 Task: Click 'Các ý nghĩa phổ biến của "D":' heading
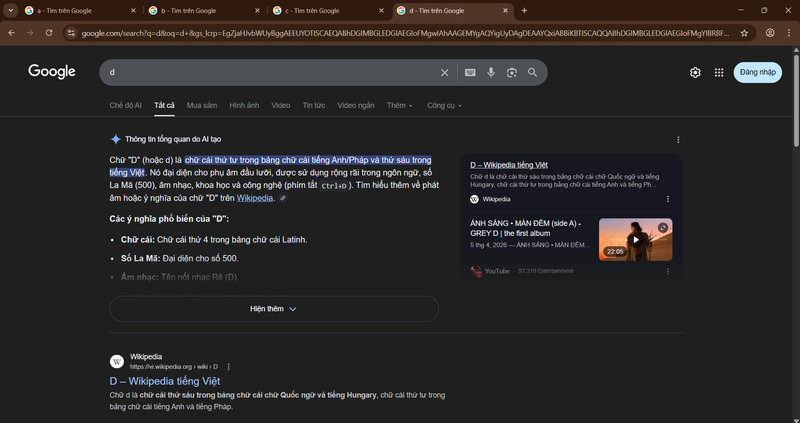click(x=169, y=218)
